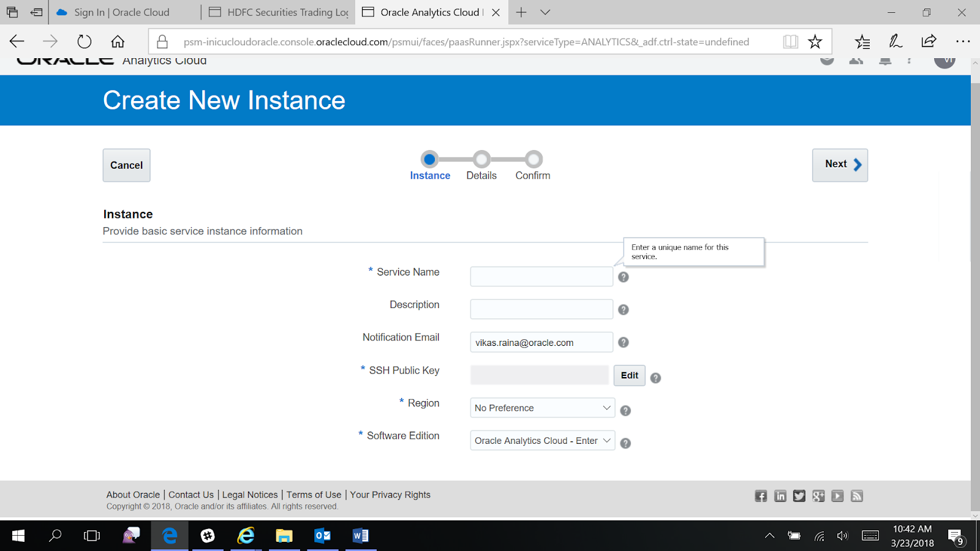Click the Cancel button
This screenshot has height=551, width=980.
pos(127,165)
